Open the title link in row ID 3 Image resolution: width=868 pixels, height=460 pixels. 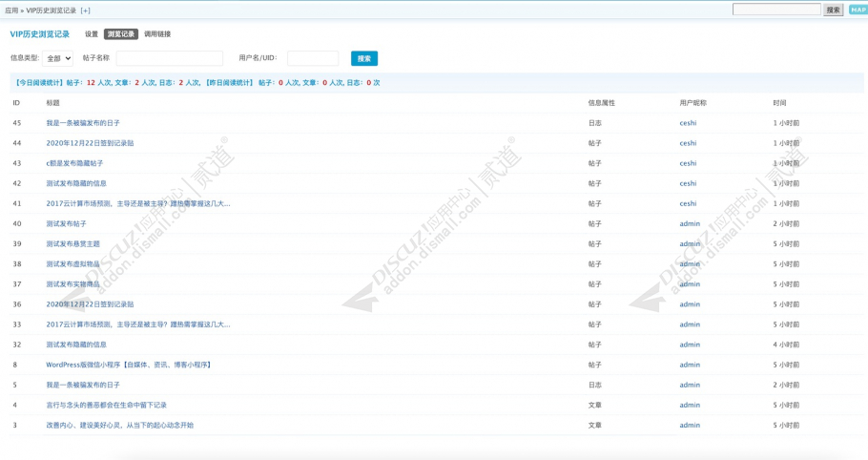click(x=119, y=425)
